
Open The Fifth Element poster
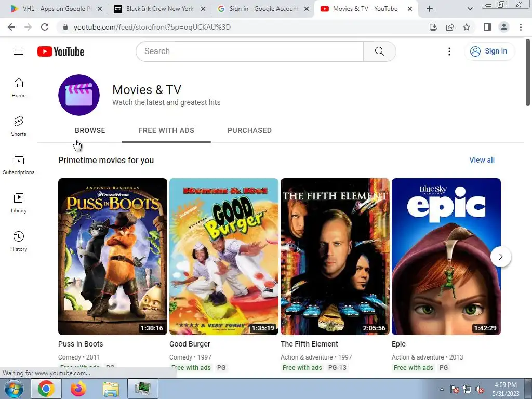335,257
